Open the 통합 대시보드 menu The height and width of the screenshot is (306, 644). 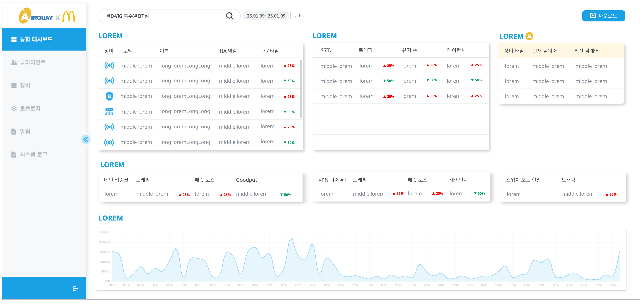point(36,39)
